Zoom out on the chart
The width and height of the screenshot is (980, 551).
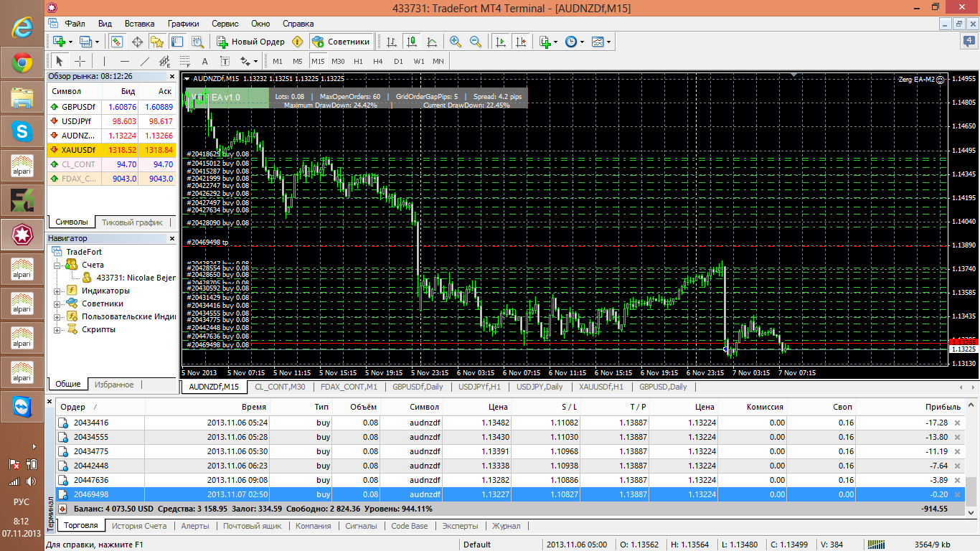point(475,42)
